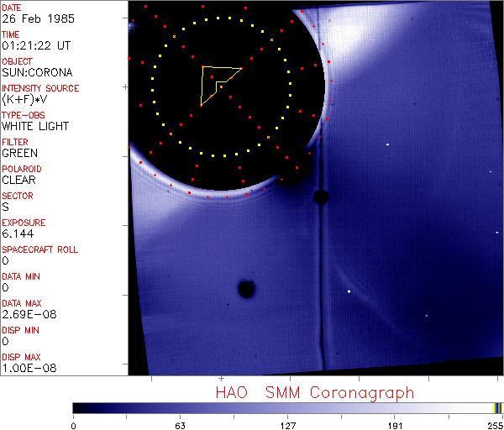Click the DATA MIN label
Screen dimensions: 504x430
21,276
